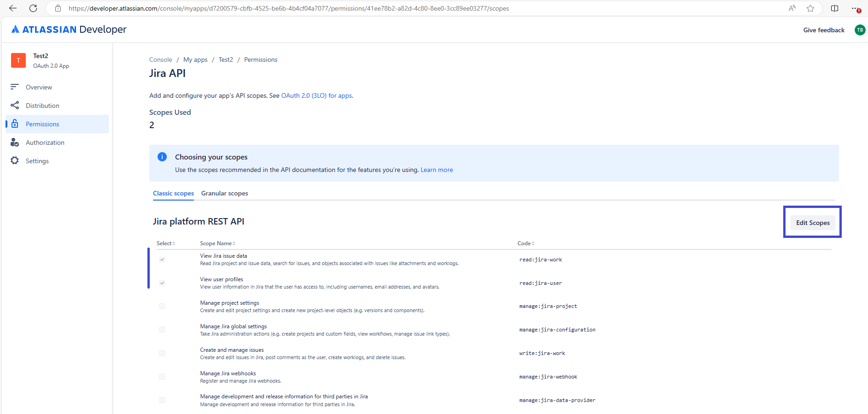Open the OAuth 2.0 (3LO) for apps link
Screen dimensions: 868x414
pyautogui.click(x=317, y=95)
